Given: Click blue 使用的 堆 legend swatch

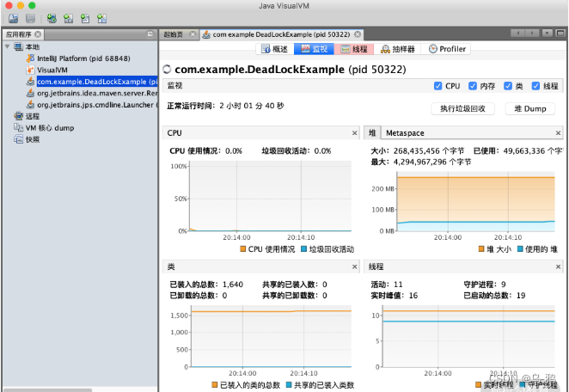Looking at the screenshot, I should [x=520, y=249].
